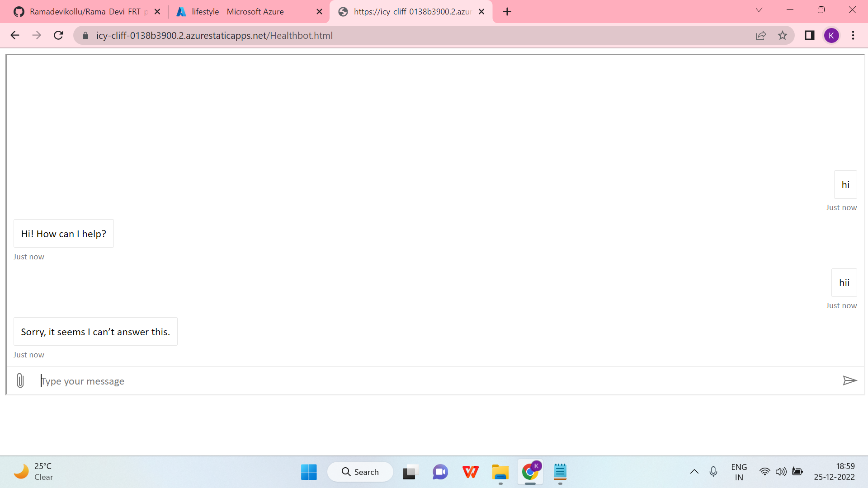Close the lifestyle - Microsoft Azure tab
The width and height of the screenshot is (868, 488).
point(319,12)
